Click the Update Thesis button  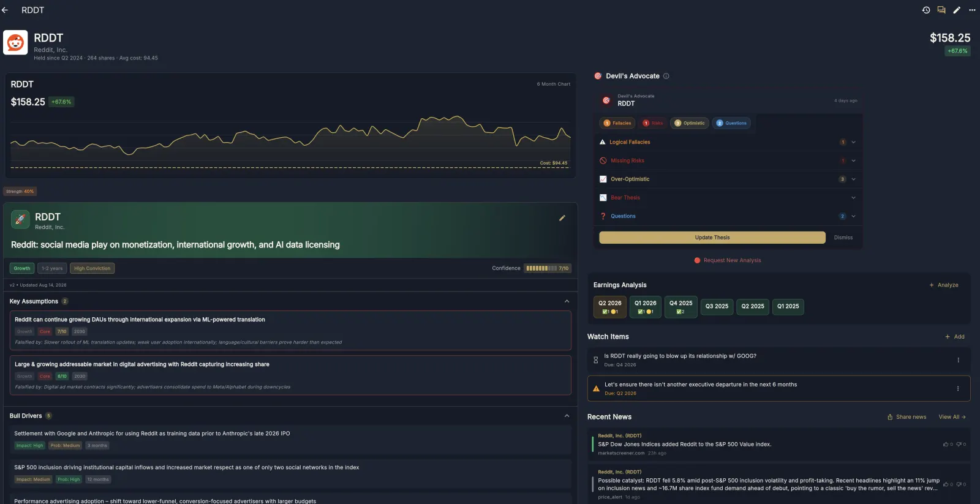click(712, 238)
